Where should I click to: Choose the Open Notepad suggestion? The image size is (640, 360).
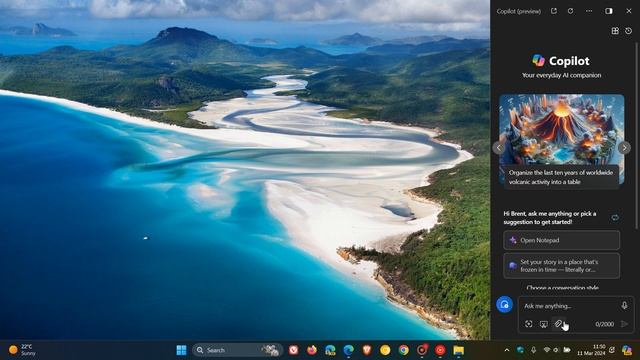pos(562,240)
